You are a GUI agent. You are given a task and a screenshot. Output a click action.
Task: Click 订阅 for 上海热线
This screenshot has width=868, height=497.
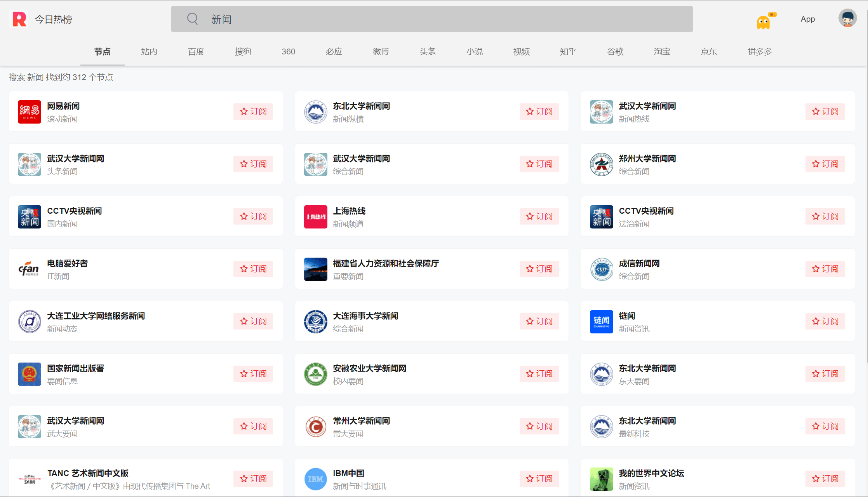539,216
